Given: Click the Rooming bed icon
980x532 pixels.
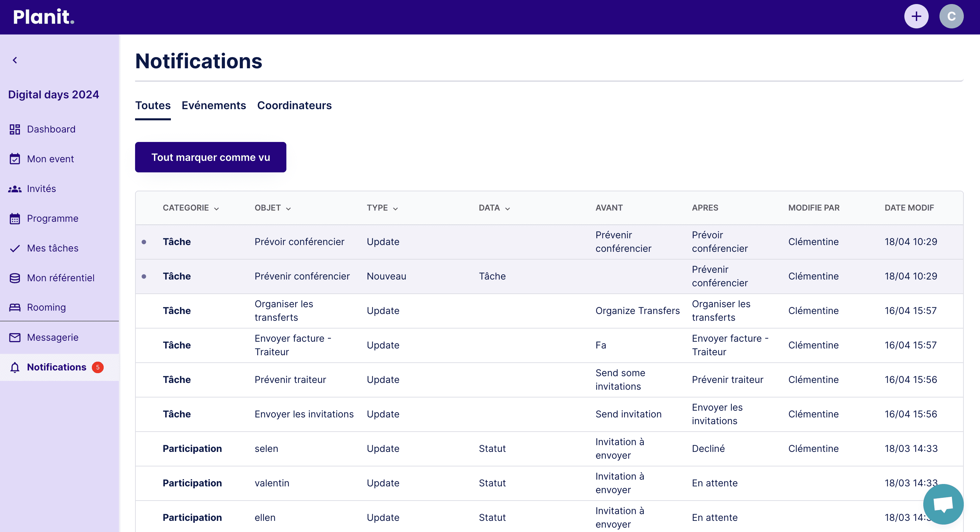Looking at the screenshot, I should click(x=15, y=307).
